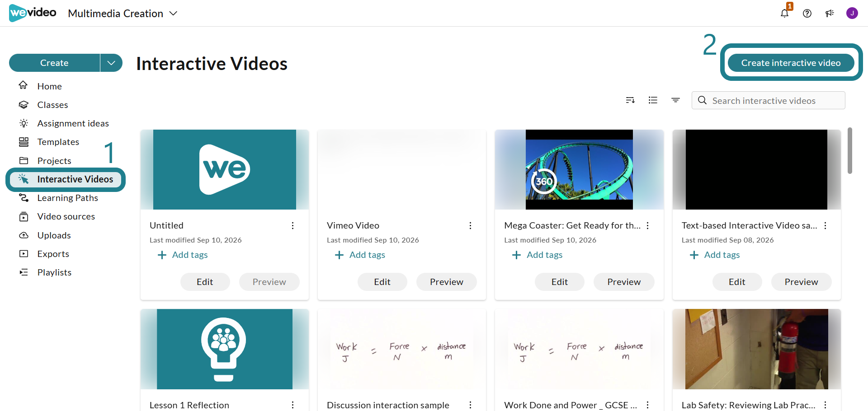This screenshot has height=411, width=868.
Task: Open the sort order icon
Action: [630, 100]
